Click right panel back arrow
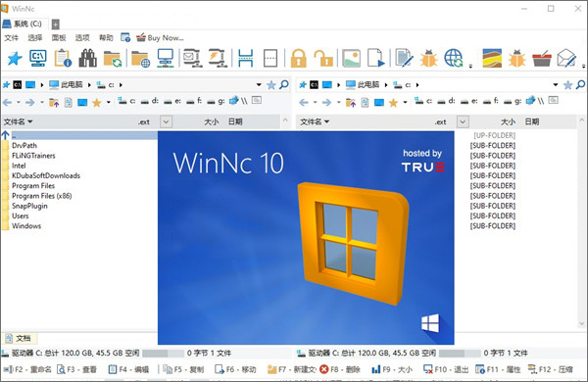Viewport: 588px width, 382px height. click(304, 102)
